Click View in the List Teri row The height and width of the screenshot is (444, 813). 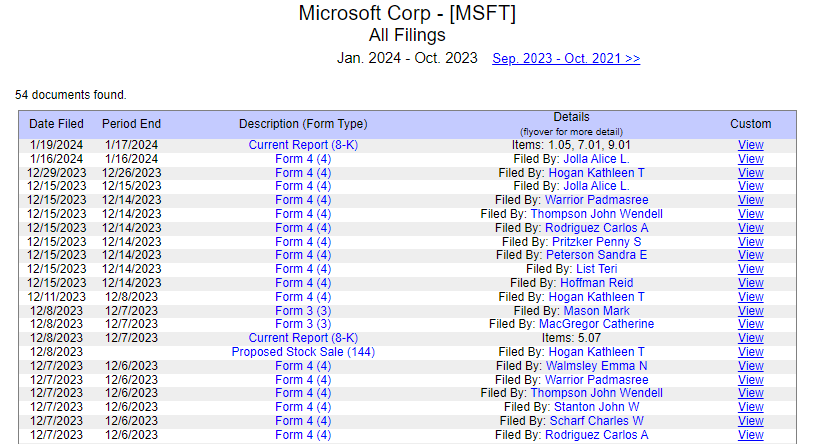click(x=750, y=270)
